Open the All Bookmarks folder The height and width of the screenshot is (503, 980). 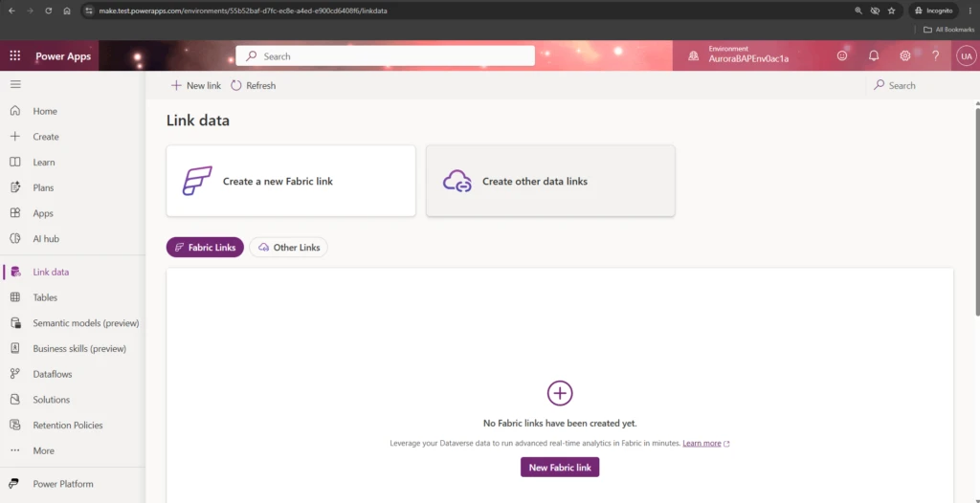(x=949, y=30)
